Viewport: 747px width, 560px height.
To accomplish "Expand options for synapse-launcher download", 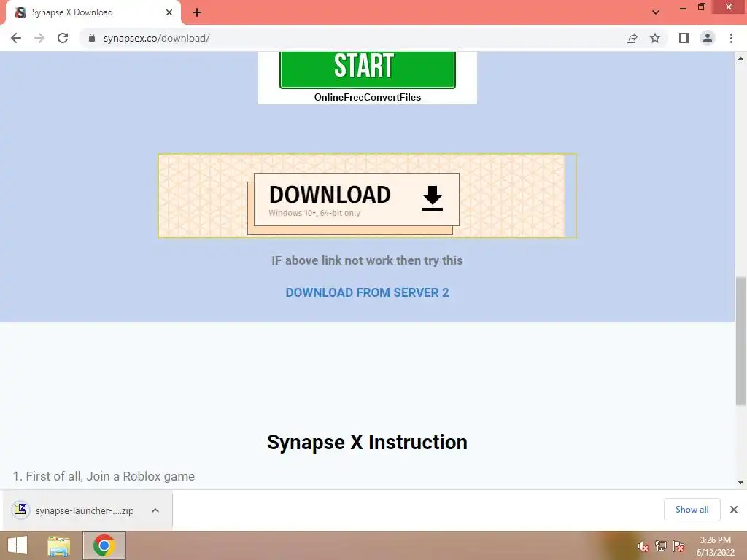I will click(x=155, y=510).
